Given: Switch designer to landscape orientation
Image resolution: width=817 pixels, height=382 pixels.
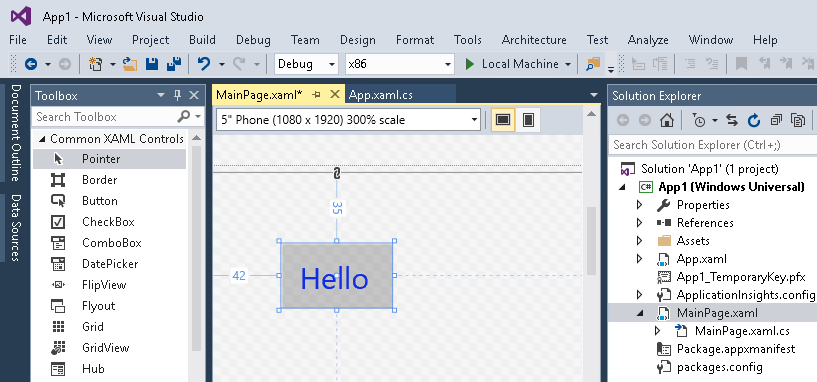Looking at the screenshot, I should 503,120.
